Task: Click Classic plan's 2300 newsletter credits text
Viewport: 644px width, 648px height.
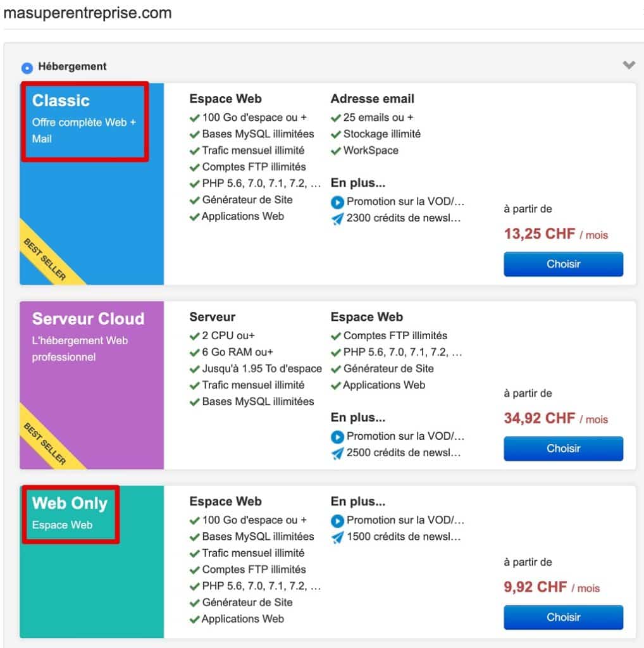Action: [x=404, y=218]
